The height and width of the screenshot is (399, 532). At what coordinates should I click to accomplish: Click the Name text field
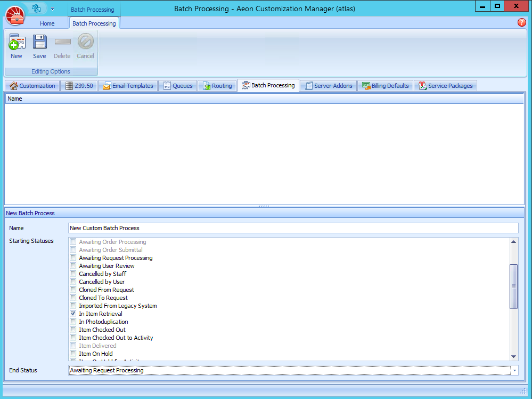click(x=293, y=228)
